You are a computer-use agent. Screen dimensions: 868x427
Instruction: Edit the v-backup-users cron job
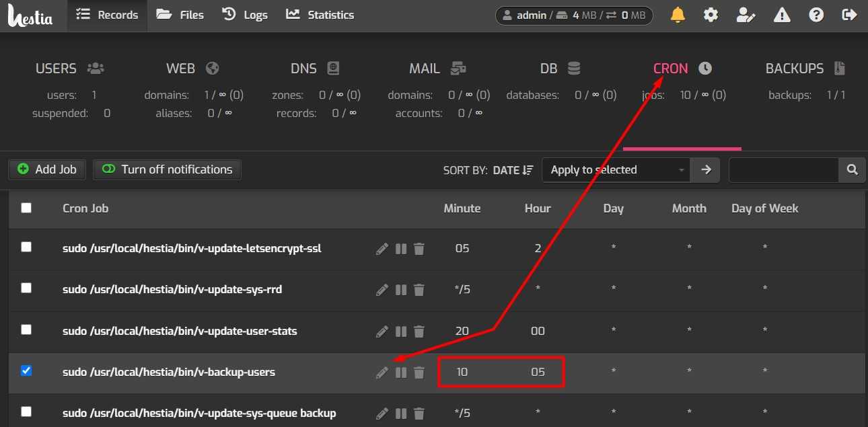pyautogui.click(x=382, y=372)
